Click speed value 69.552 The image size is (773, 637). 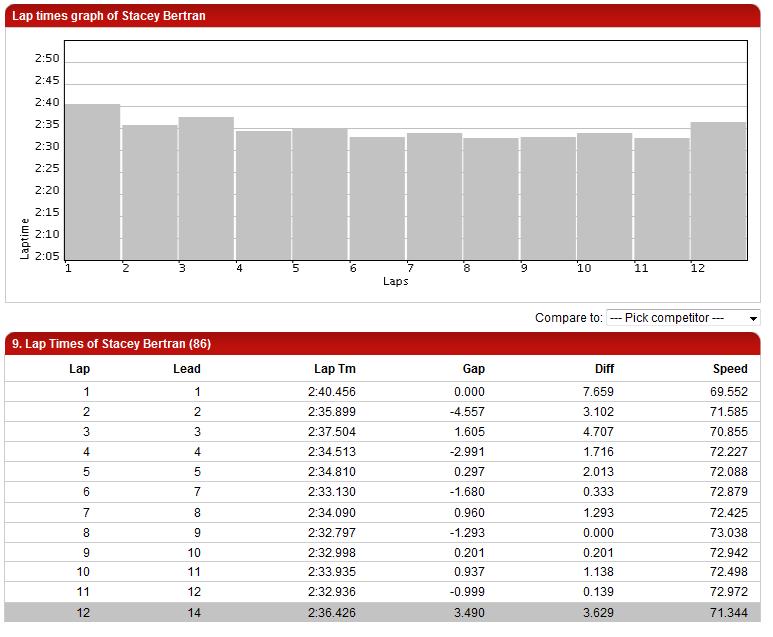[729, 392]
